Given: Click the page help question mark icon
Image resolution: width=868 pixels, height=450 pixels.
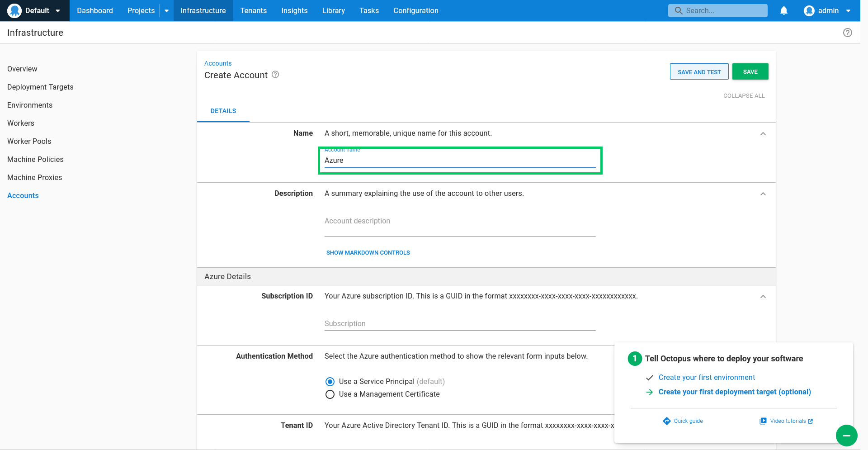Looking at the screenshot, I should pyautogui.click(x=848, y=33).
